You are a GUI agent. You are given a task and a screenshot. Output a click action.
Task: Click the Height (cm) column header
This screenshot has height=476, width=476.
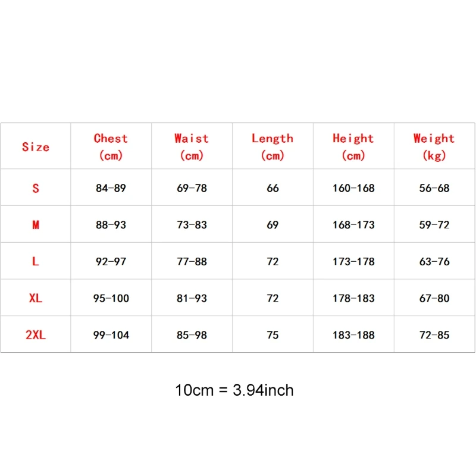[x=353, y=146]
